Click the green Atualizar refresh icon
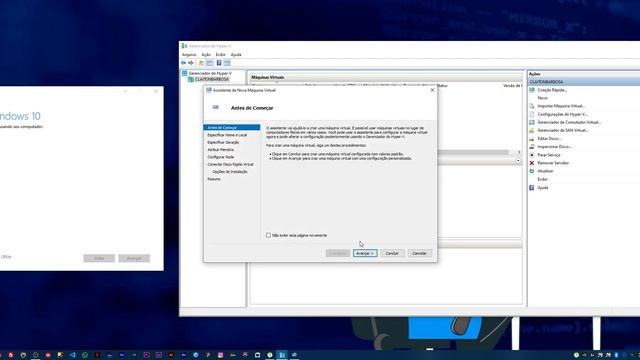Viewport: 640px width, 360px height. (532, 171)
